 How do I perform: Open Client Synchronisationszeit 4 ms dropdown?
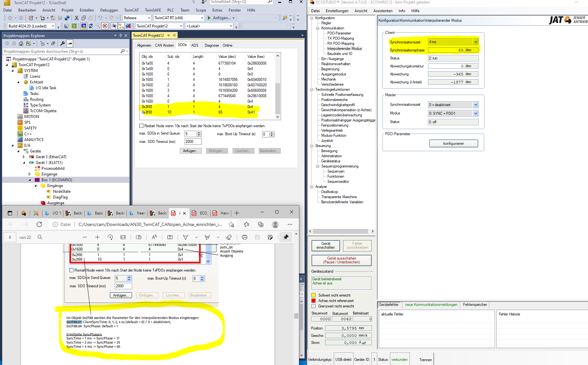476,42
